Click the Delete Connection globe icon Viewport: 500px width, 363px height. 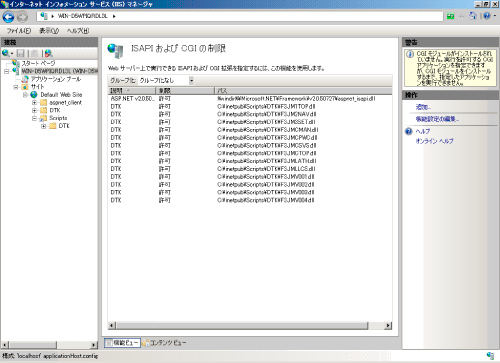tap(49, 53)
